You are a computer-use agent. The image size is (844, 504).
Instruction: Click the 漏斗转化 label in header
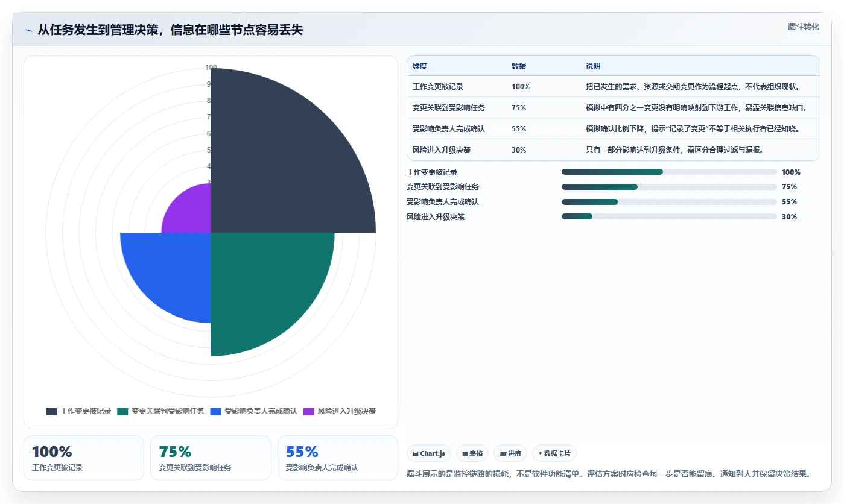[803, 27]
